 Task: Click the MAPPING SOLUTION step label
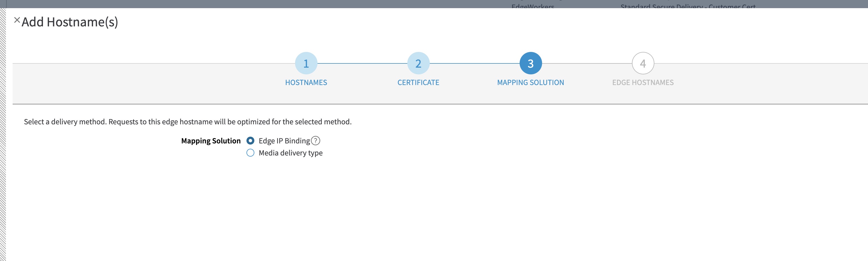point(530,83)
